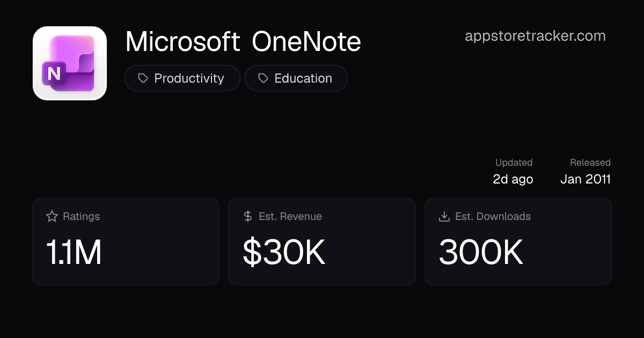Image resolution: width=644 pixels, height=338 pixels.
Task: Click the Microsoft OneNote title text
Action: pos(243,42)
